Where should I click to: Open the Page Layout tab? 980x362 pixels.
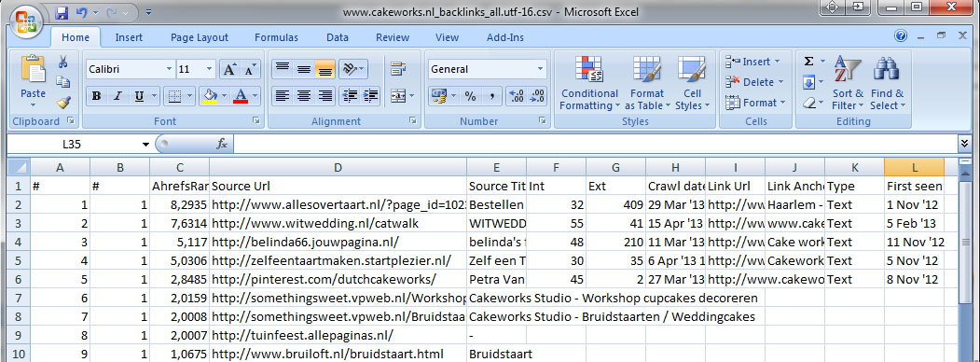click(200, 37)
